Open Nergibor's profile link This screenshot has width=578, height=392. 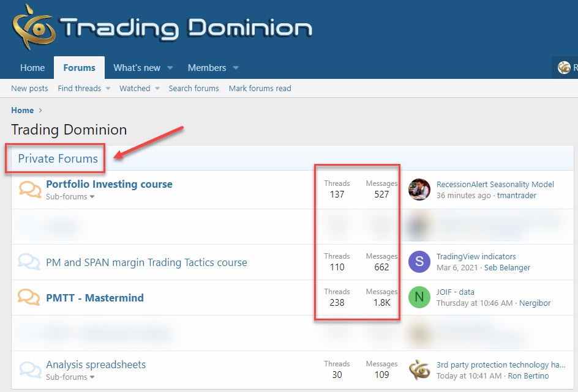click(x=535, y=303)
